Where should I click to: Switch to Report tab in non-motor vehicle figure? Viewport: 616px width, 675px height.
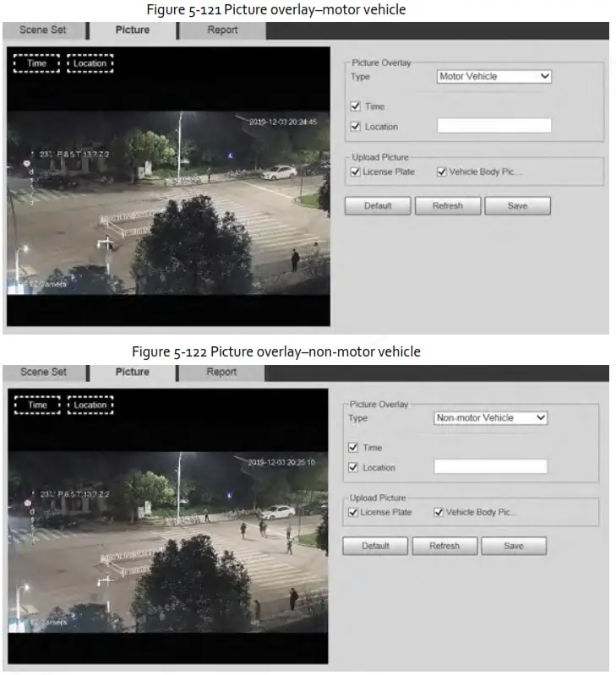click(x=221, y=373)
